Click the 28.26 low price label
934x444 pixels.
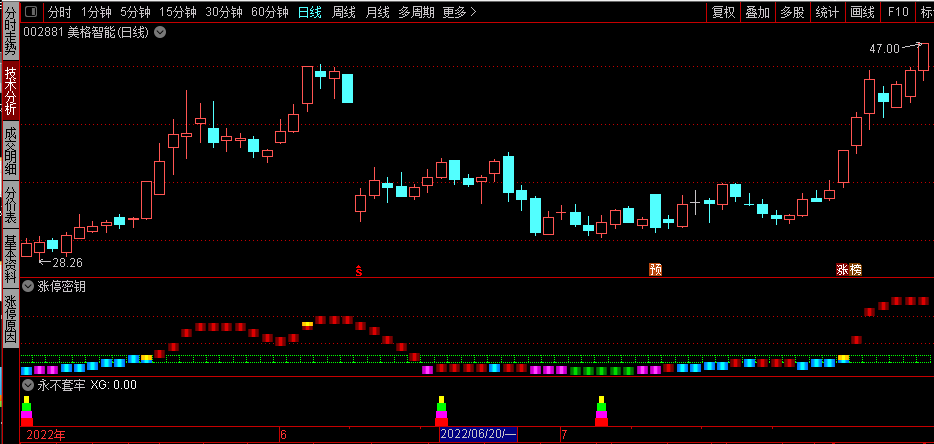pyautogui.click(x=67, y=262)
